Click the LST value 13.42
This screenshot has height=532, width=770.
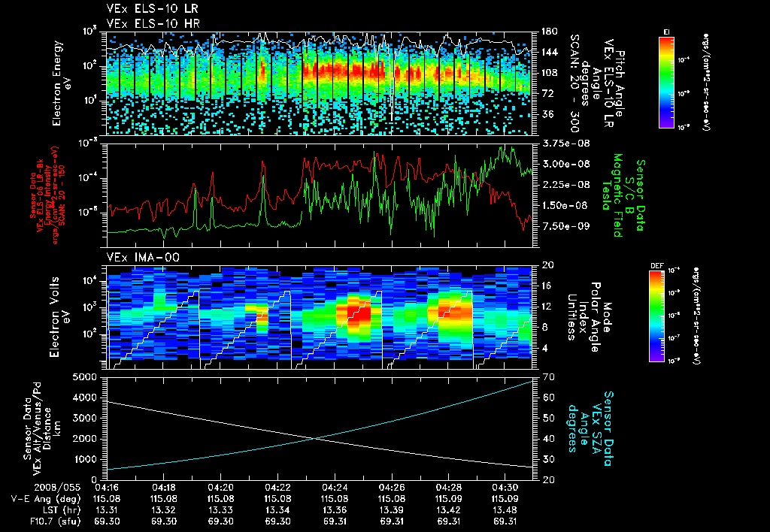(x=449, y=510)
